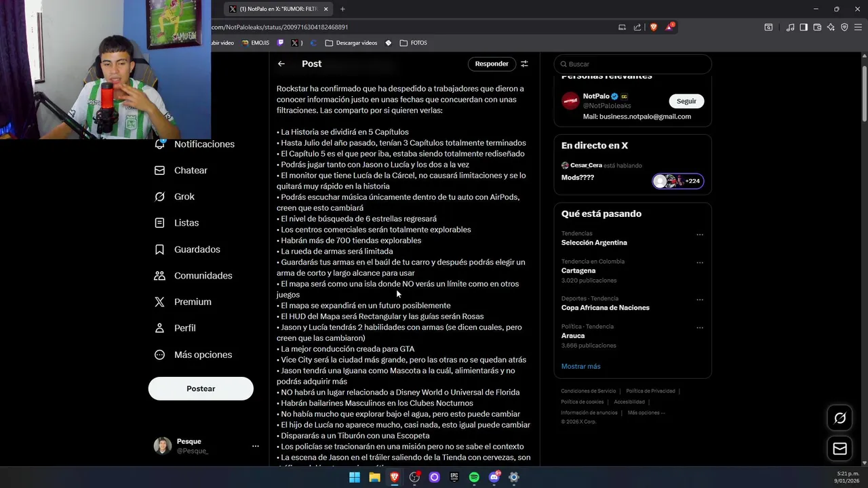Follow NotPalo with the Seguir button
The image size is (868, 488).
coord(686,101)
